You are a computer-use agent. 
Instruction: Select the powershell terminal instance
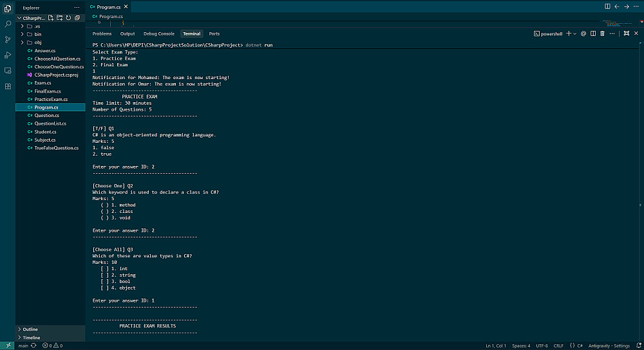tap(548, 33)
